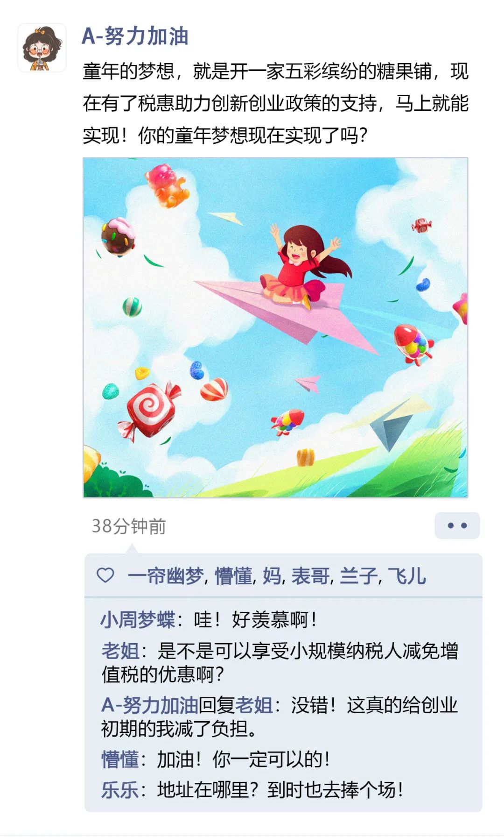The image size is (504, 837).
Task: Open liker 妈's profile
Action: pyautogui.click(x=272, y=575)
